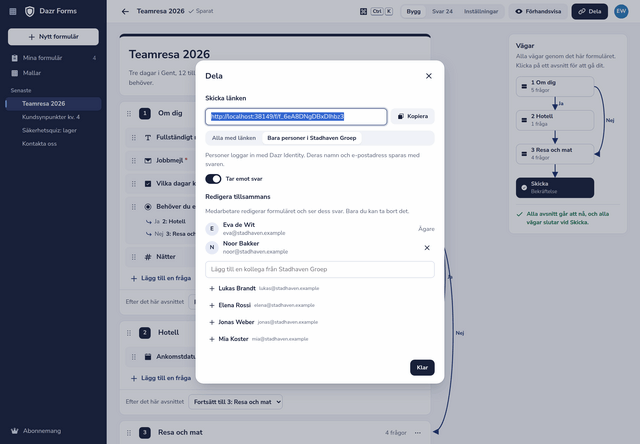Click the hash icon of Nätter question
This screenshot has width=640, height=444.
coord(148,257)
